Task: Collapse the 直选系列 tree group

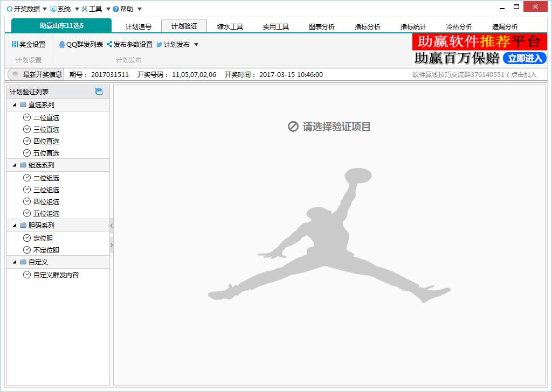Action: click(15, 105)
